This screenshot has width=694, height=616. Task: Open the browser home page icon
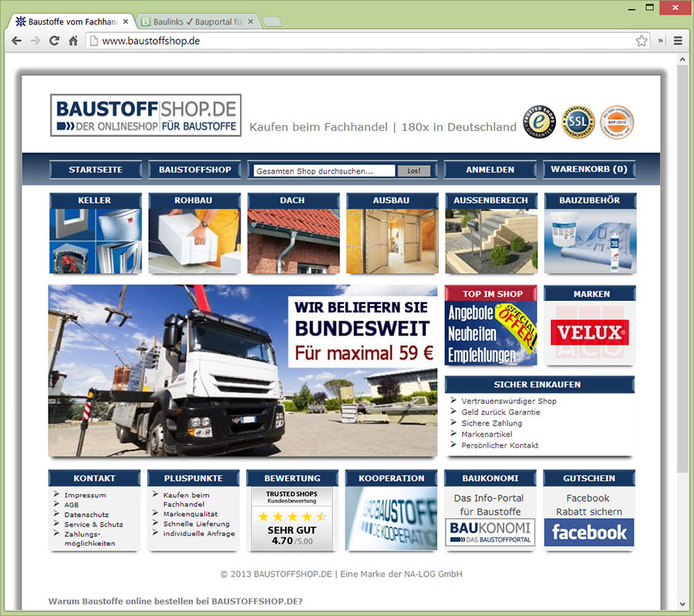pyautogui.click(x=73, y=41)
